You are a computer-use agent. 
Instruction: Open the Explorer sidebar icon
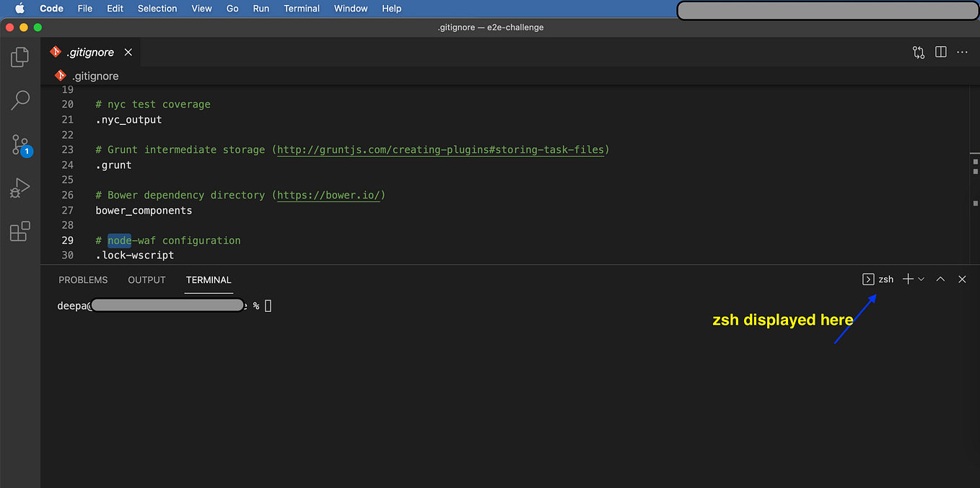[19, 56]
